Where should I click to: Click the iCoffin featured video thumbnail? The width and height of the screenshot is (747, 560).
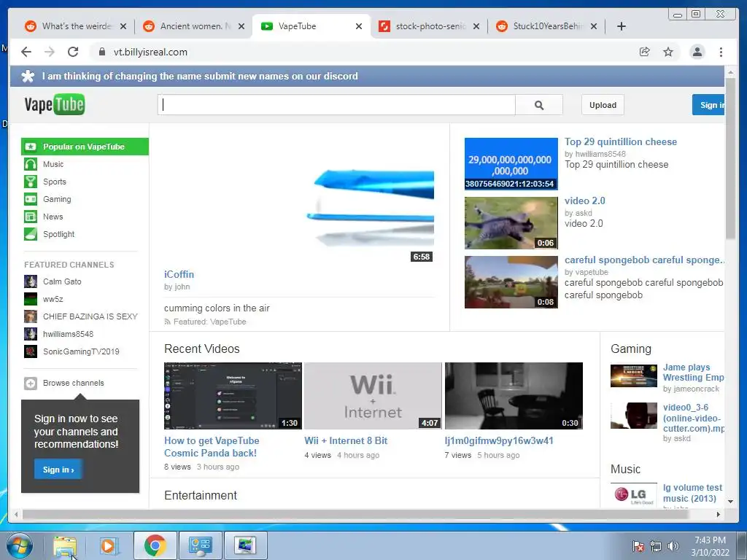tap(298, 200)
